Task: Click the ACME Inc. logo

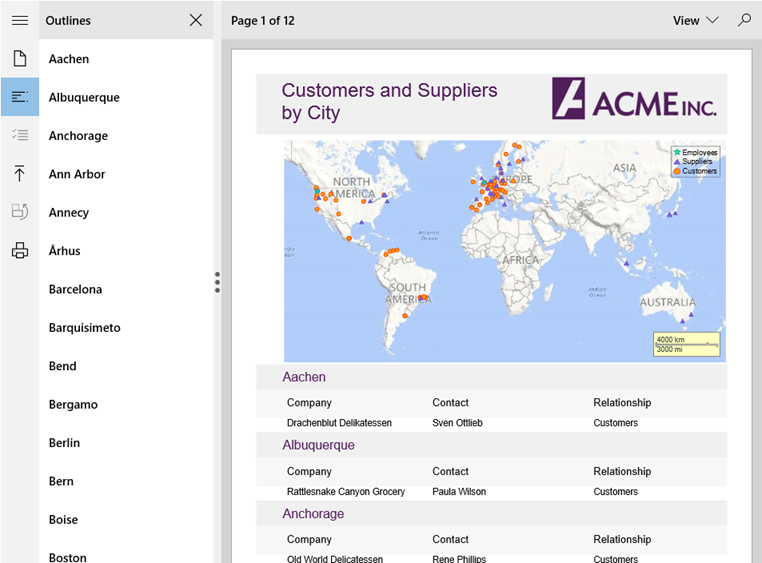Action: tap(634, 100)
